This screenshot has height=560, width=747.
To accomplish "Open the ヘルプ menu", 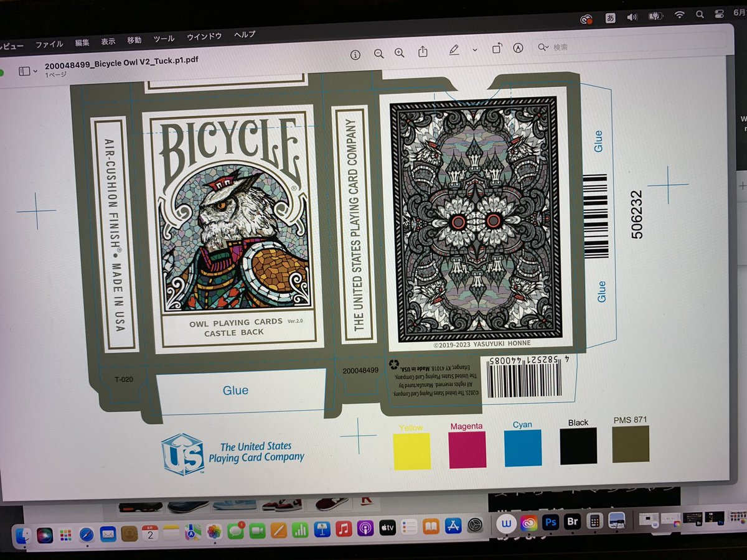I will coord(245,35).
